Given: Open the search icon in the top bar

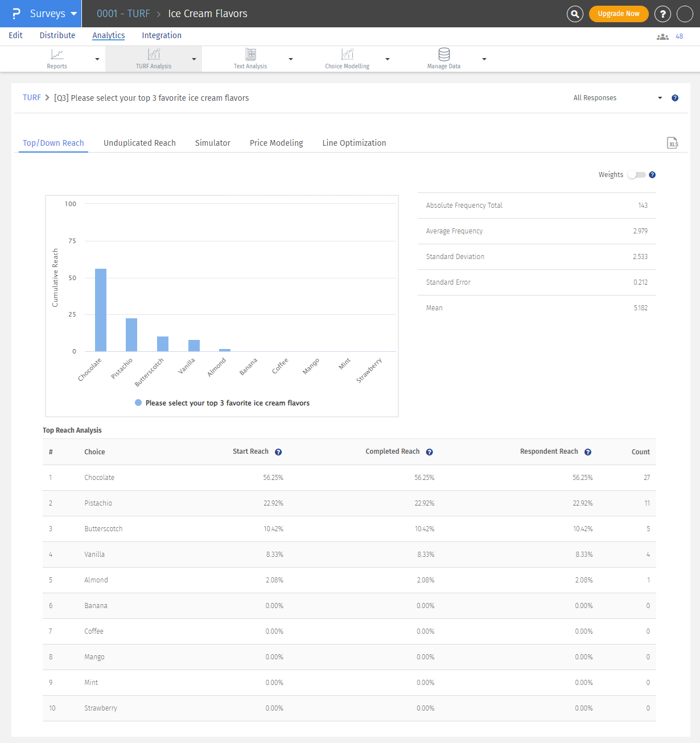Looking at the screenshot, I should [x=574, y=13].
